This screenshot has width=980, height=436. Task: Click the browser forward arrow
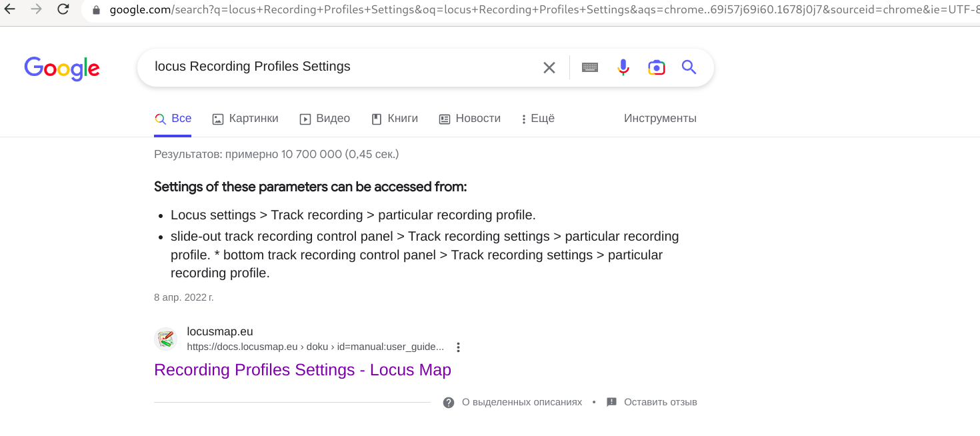[x=36, y=9]
